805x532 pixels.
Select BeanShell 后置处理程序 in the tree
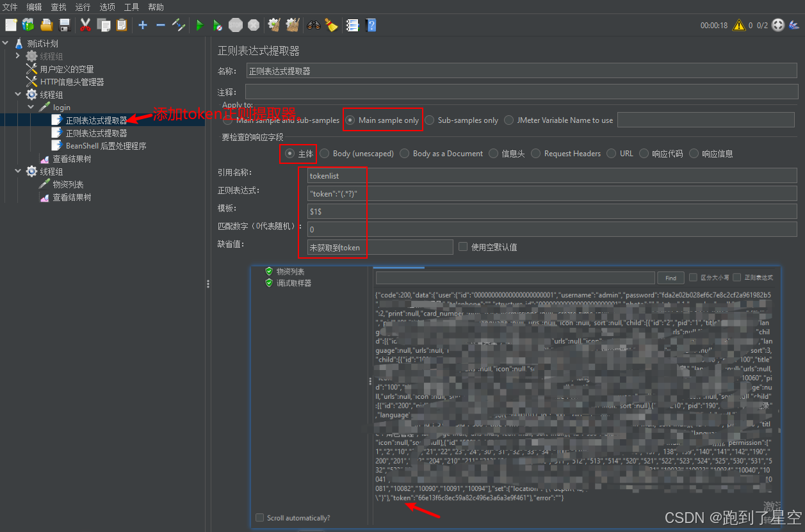point(106,146)
